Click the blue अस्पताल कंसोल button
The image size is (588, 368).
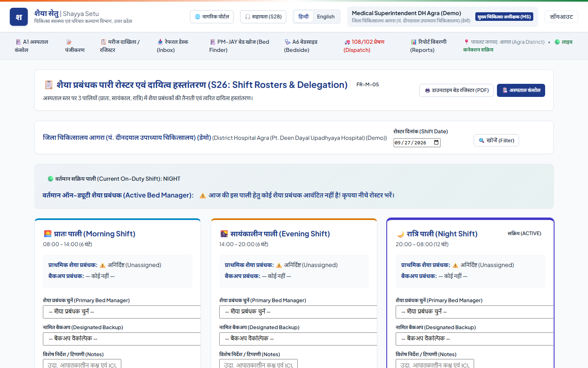521,90
